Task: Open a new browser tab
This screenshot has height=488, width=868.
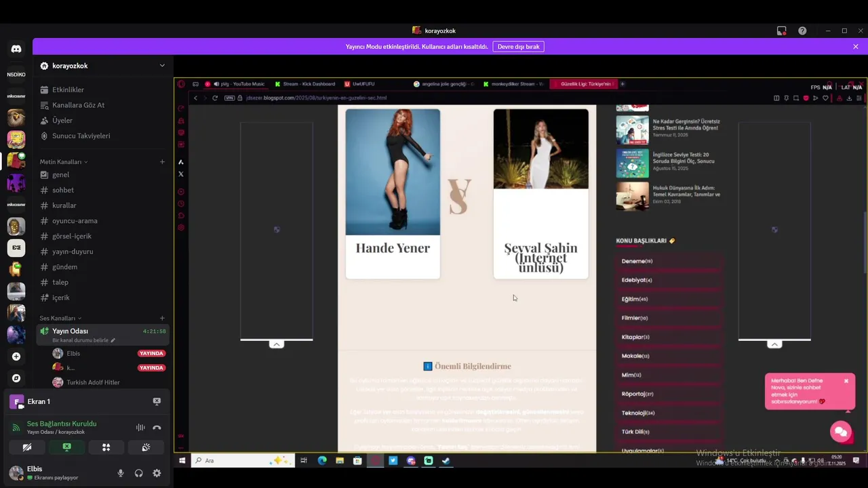Action: 622,84
